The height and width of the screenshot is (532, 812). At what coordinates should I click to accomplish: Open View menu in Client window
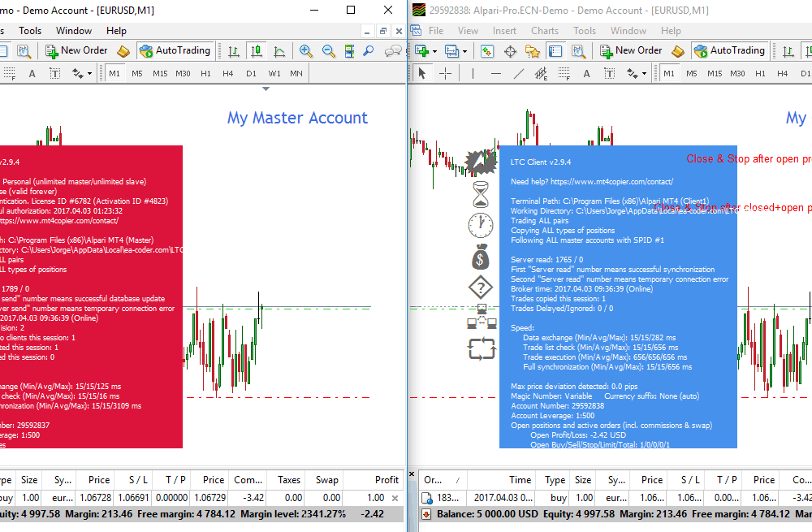(469, 31)
